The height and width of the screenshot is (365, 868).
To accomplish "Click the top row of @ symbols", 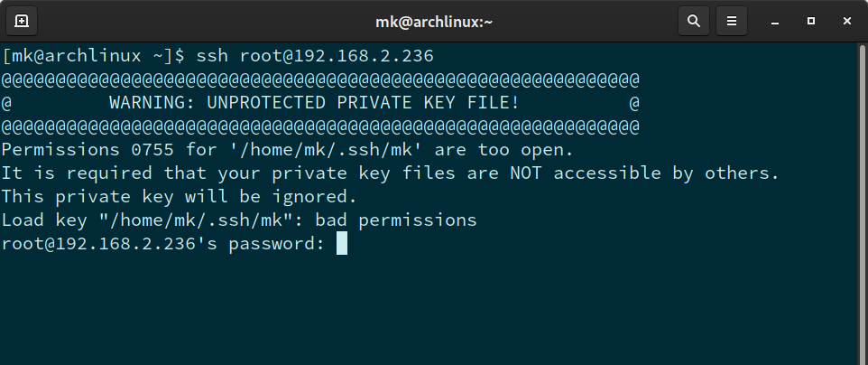I will click(320, 80).
